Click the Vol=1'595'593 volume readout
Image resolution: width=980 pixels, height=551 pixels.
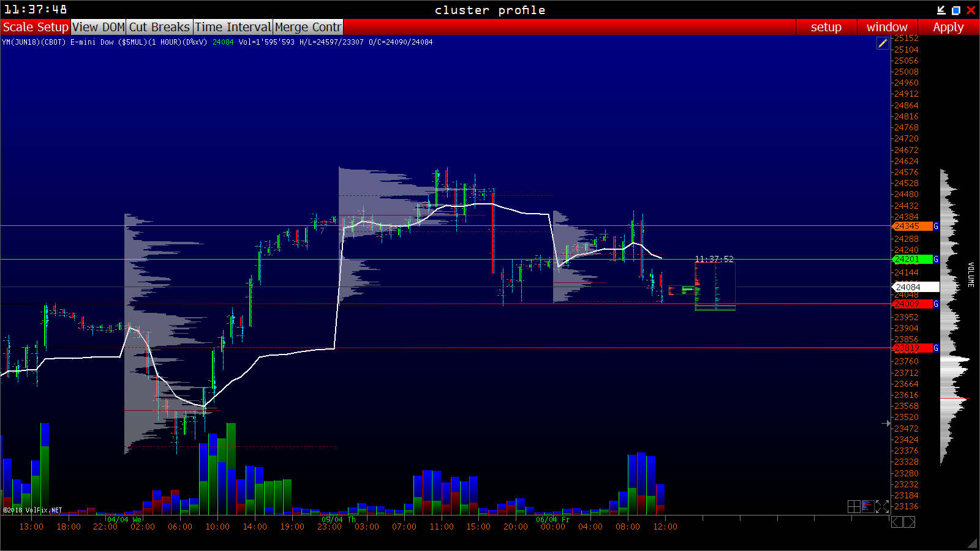click(x=266, y=42)
